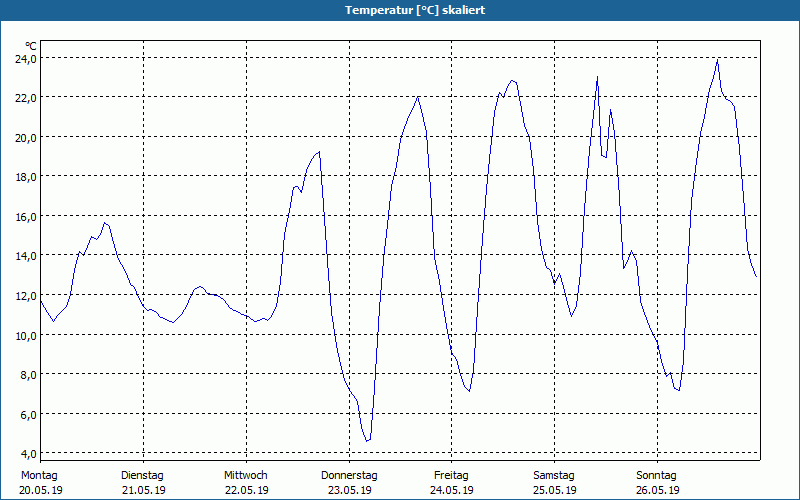Click the 23.05.19 date label
Screen dimensions: 800x500
pyautogui.click(x=349, y=490)
